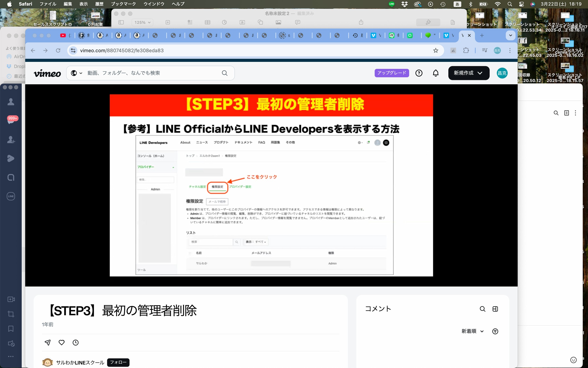Open the media control playlist icon

tap(484, 50)
